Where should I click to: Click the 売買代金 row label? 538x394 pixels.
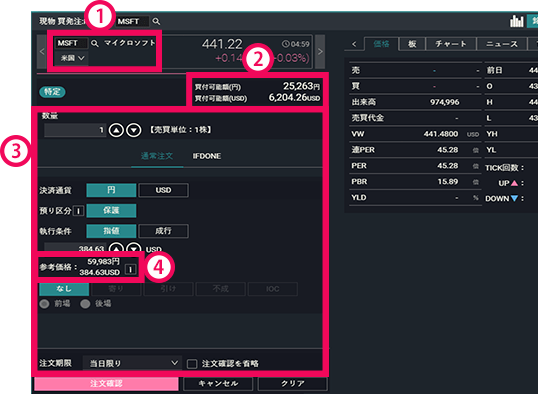tap(367, 118)
